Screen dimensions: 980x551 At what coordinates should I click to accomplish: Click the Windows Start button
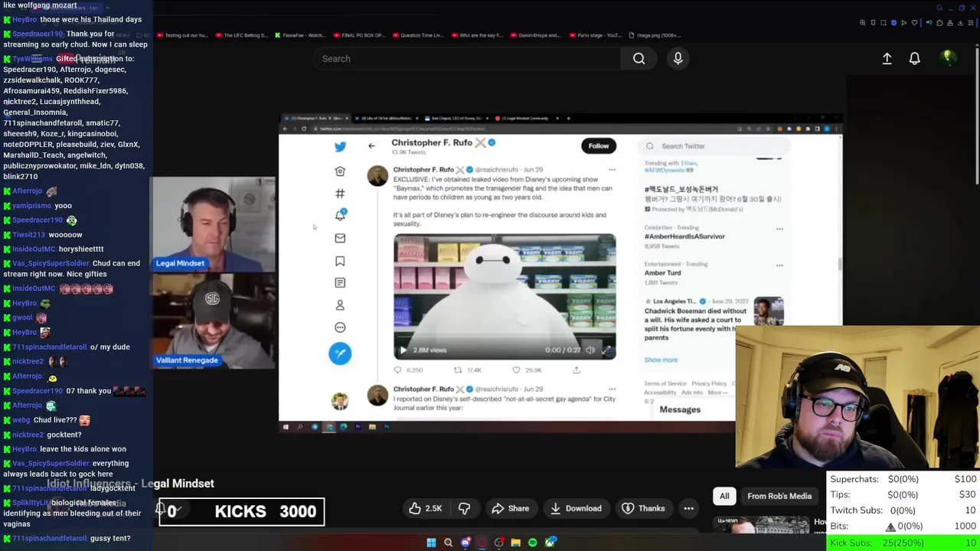pyautogui.click(x=431, y=543)
